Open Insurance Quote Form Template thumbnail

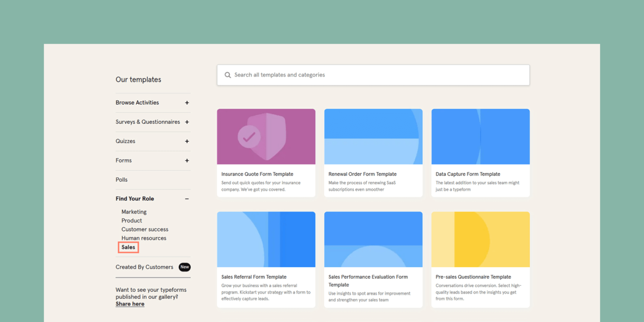[266, 137]
